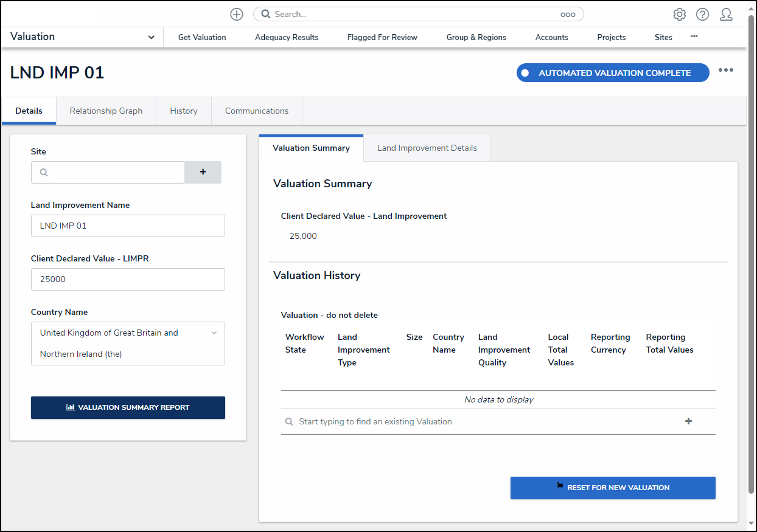Click the Reporting Currency column header
This screenshot has height=532, width=757.
(610, 344)
